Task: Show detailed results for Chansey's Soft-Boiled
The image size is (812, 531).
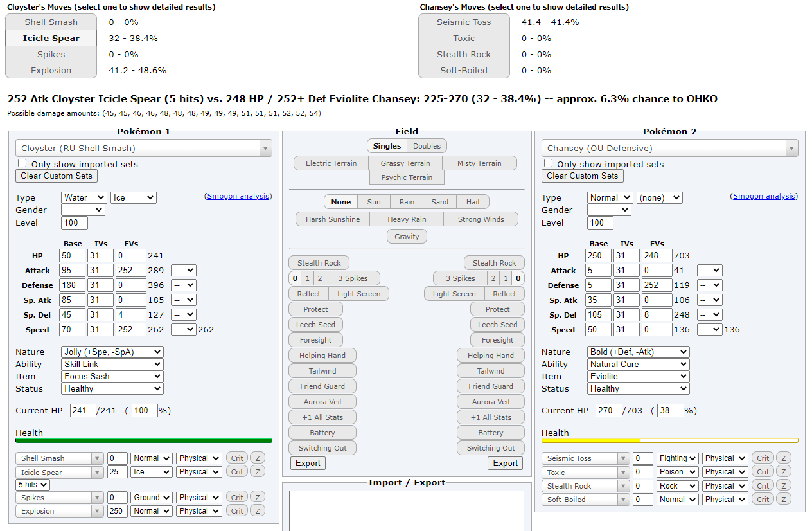Action: click(x=464, y=70)
